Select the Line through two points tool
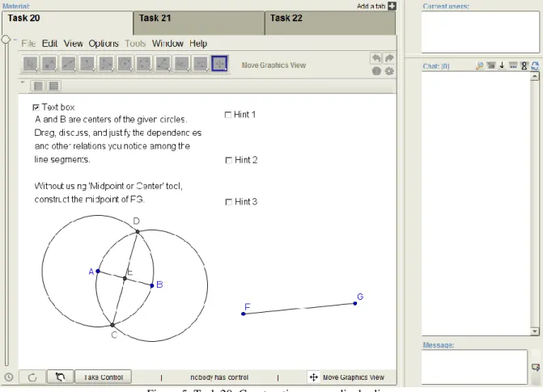The height and width of the screenshot is (392, 543). click(68, 64)
